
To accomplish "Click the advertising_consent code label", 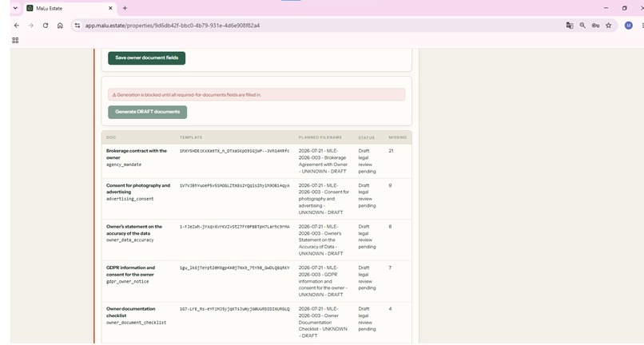I will pos(129,199).
